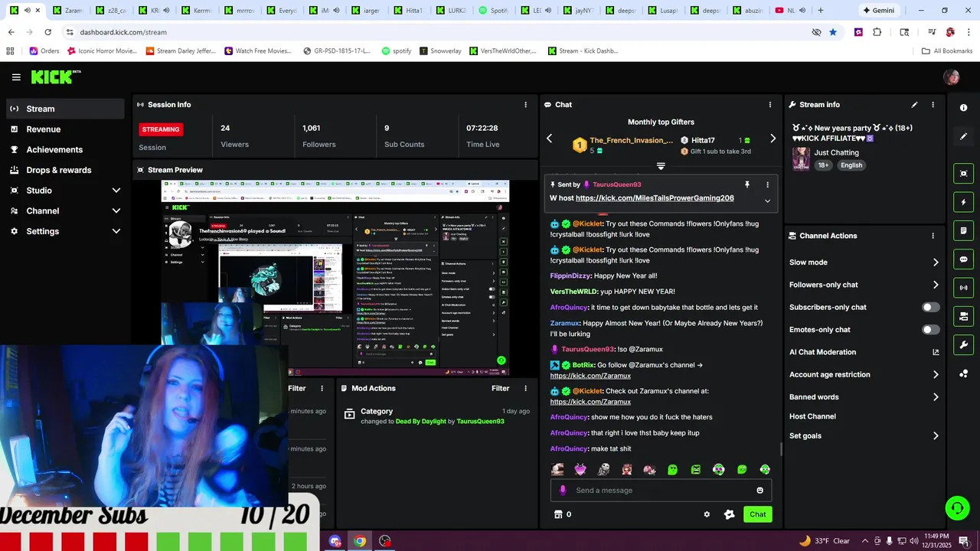Click the pencil icon in right sidebar
The height and width of the screenshot is (551, 980).
pos(964,136)
